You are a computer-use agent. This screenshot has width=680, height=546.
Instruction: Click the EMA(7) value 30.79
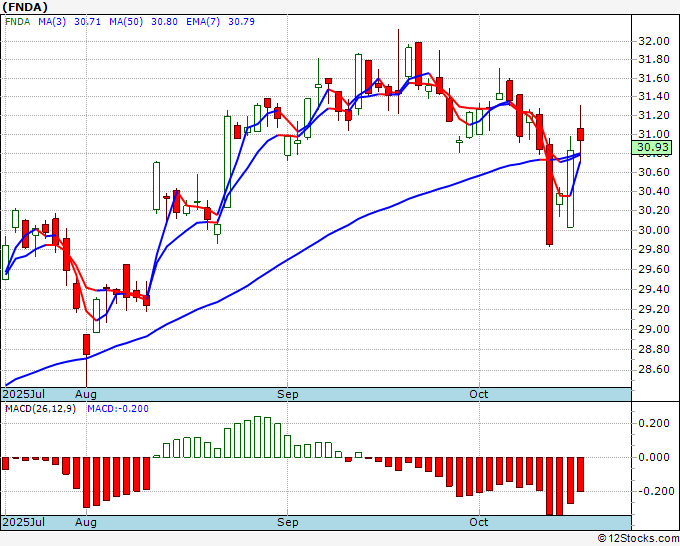pyautogui.click(x=241, y=22)
